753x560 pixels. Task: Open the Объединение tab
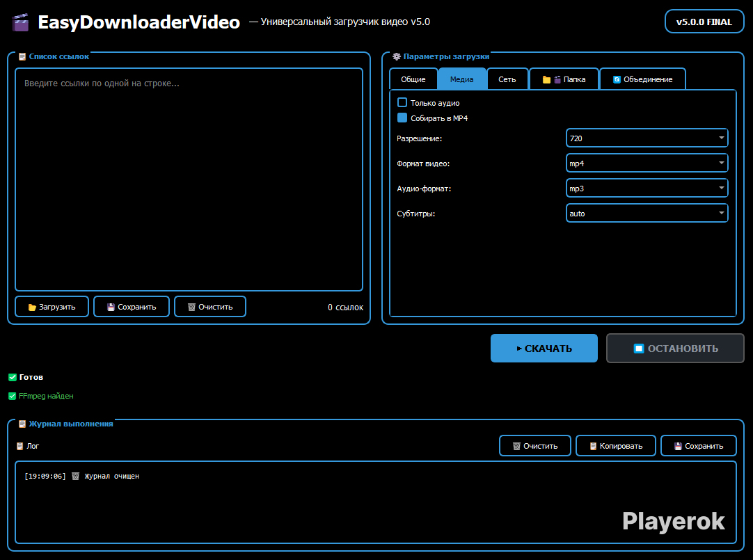(643, 79)
